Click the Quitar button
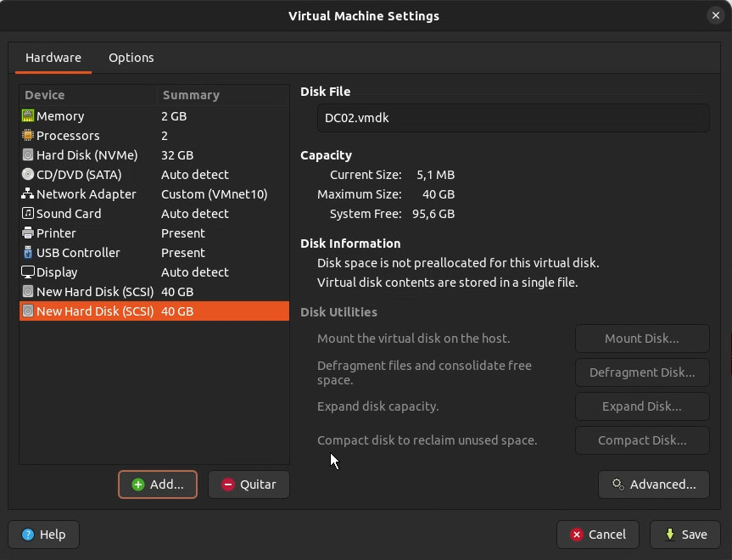The width and height of the screenshot is (732, 560). 249,484
